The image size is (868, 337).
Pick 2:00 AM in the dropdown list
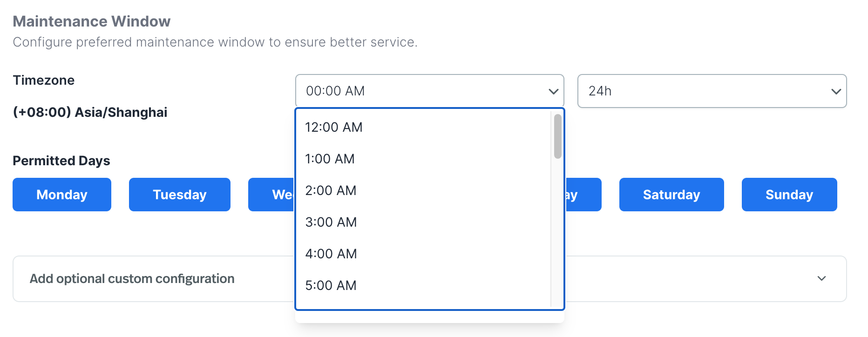pos(331,190)
